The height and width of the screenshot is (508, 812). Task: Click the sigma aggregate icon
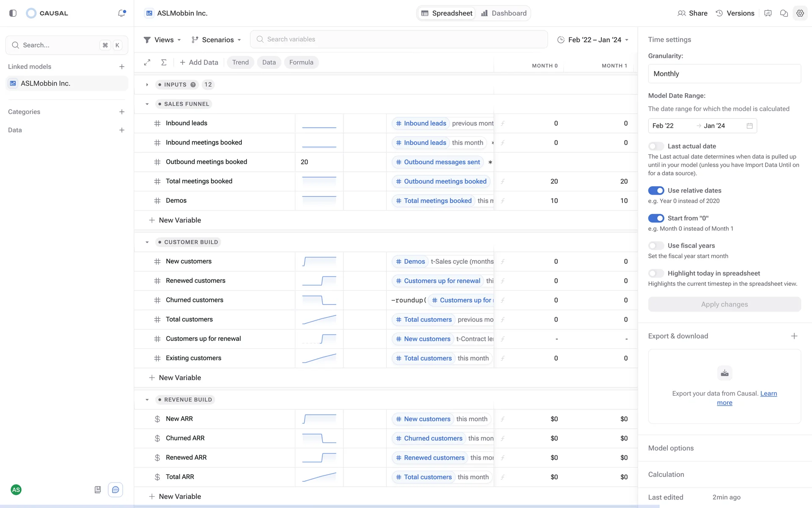pyautogui.click(x=164, y=62)
